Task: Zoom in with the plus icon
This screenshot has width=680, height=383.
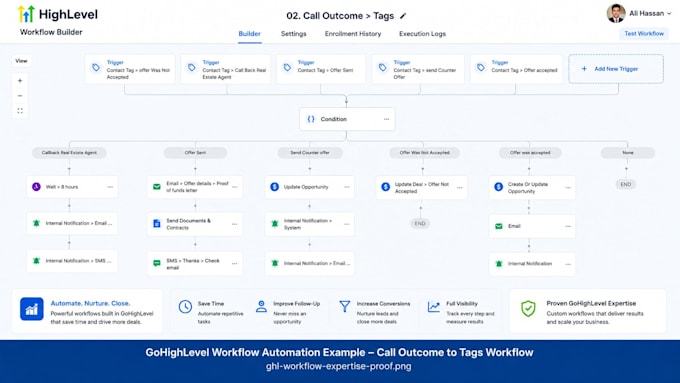Action: (20, 81)
